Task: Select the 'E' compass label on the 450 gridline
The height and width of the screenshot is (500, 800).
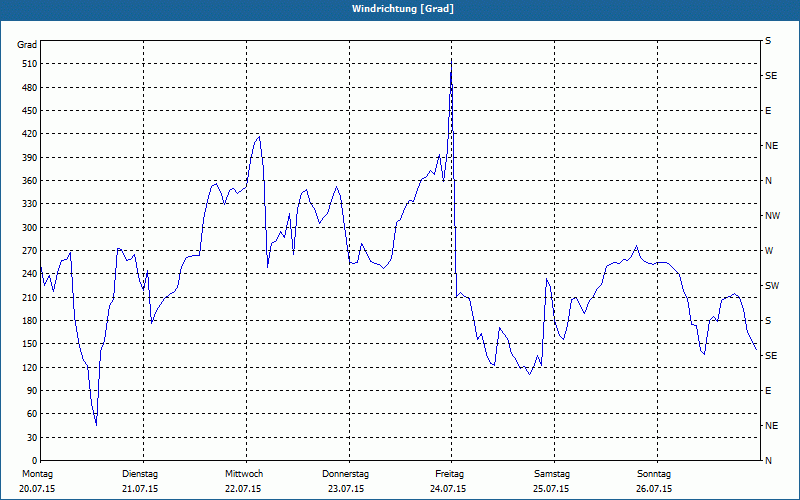Action: 768,111
